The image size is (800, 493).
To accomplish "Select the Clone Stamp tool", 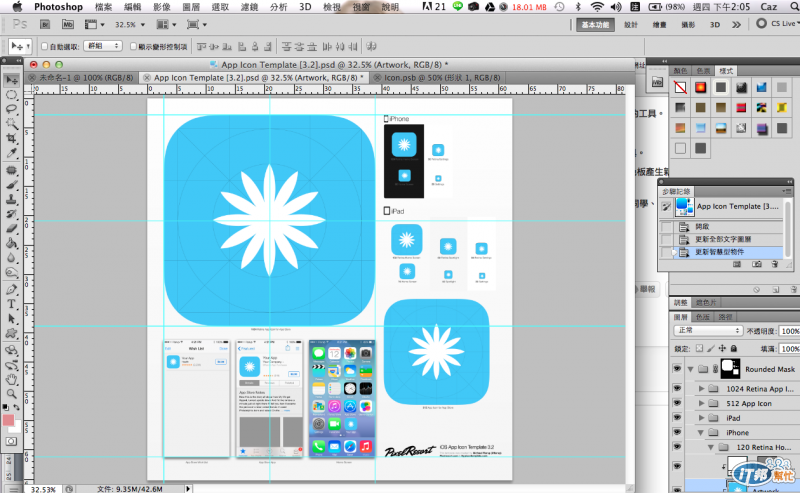I will [11, 199].
